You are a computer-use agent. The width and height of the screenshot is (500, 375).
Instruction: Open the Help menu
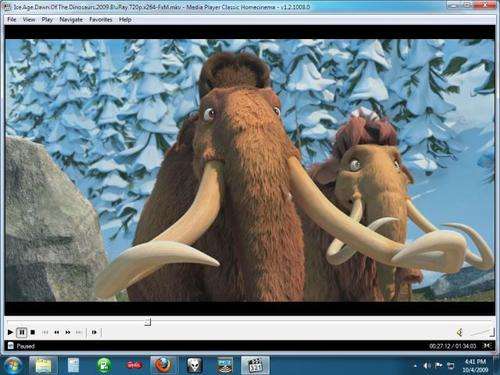[x=125, y=20]
